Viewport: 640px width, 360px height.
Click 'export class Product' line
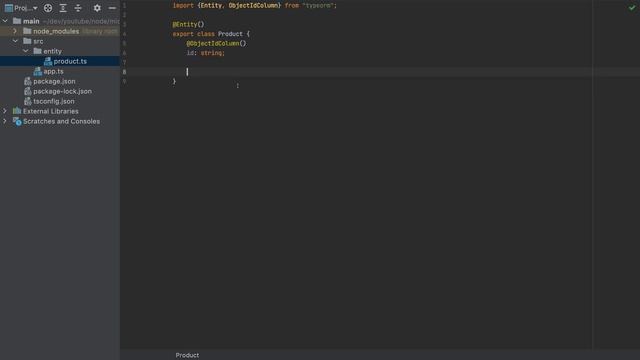pos(211,34)
